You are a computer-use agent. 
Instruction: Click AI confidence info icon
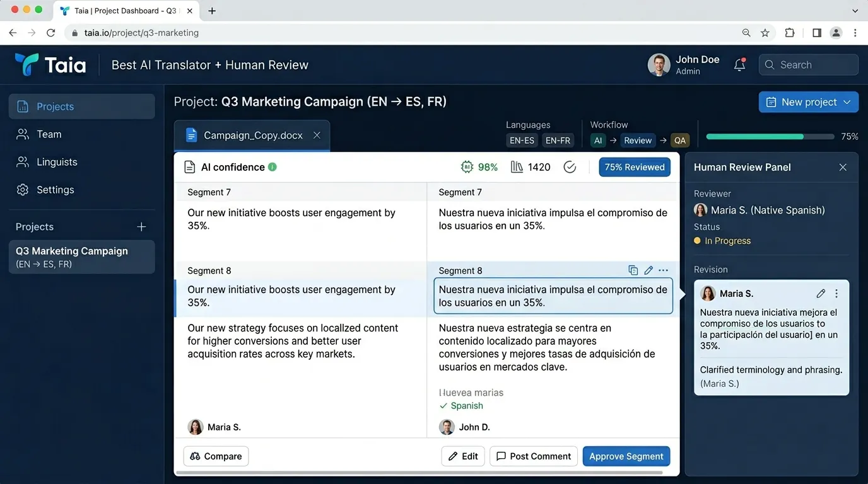(x=273, y=167)
